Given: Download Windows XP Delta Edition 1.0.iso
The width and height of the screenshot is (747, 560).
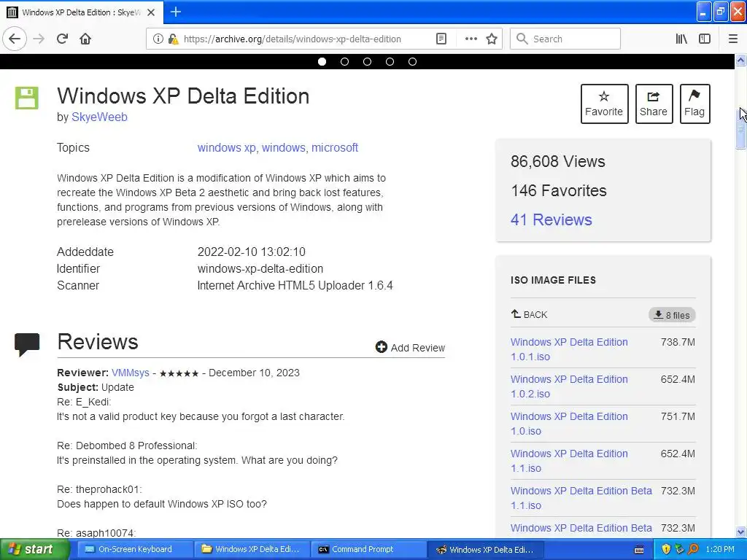Looking at the screenshot, I should coord(569,424).
